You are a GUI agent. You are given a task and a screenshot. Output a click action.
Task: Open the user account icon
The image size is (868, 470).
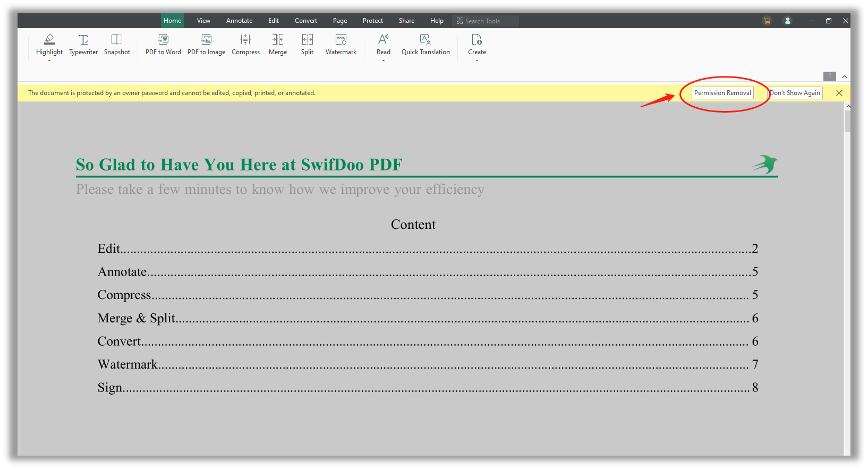[788, 21]
